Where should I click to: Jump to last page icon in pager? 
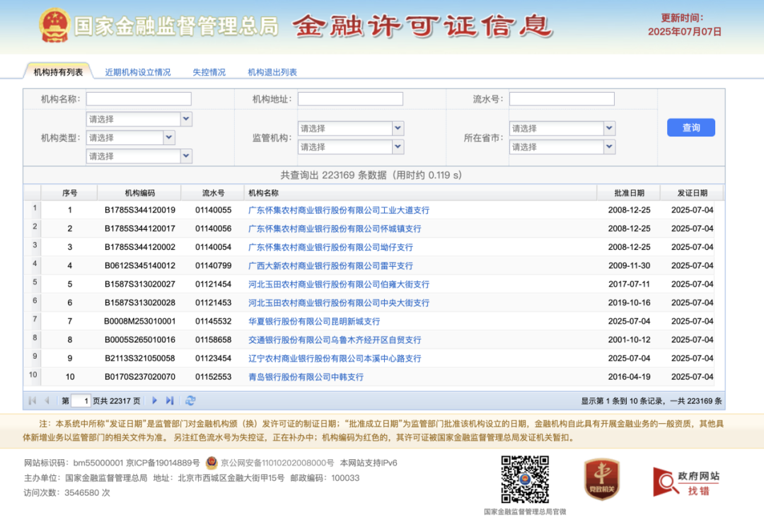[170, 400]
